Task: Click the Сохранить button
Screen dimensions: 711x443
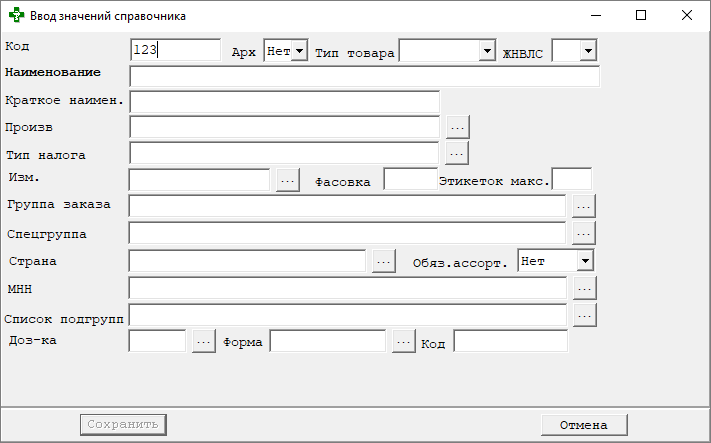Action: point(122,424)
